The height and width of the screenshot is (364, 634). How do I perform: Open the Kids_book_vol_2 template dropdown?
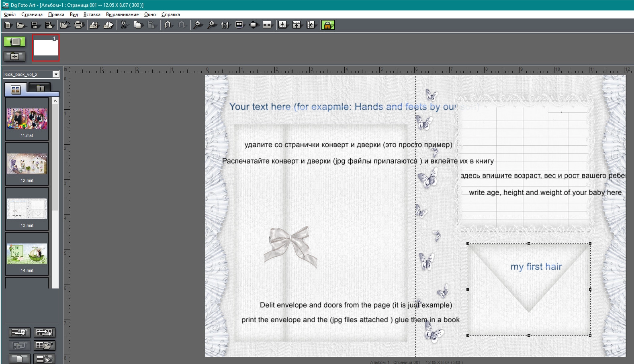[x=56, y=74]
